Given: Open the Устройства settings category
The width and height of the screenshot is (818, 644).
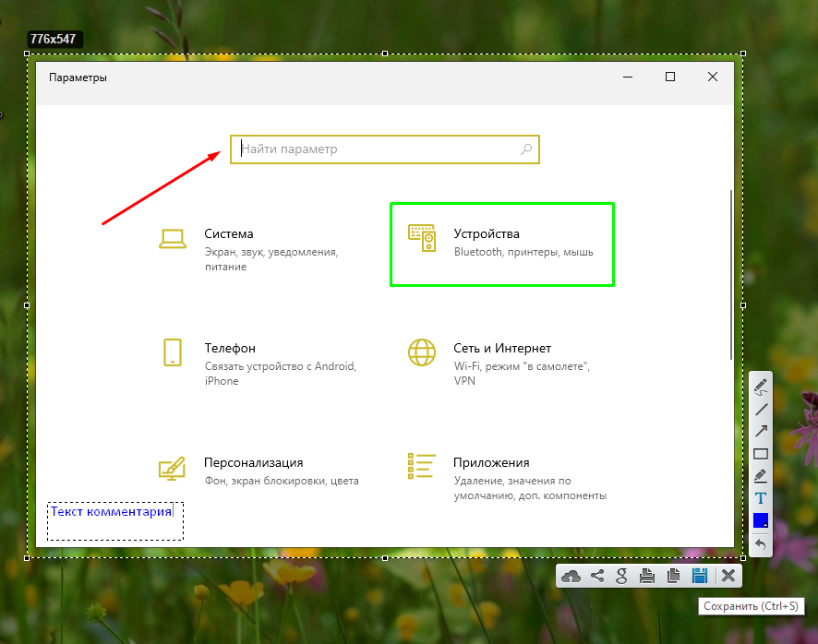Looking at the screenshot, I should point(501,244).
